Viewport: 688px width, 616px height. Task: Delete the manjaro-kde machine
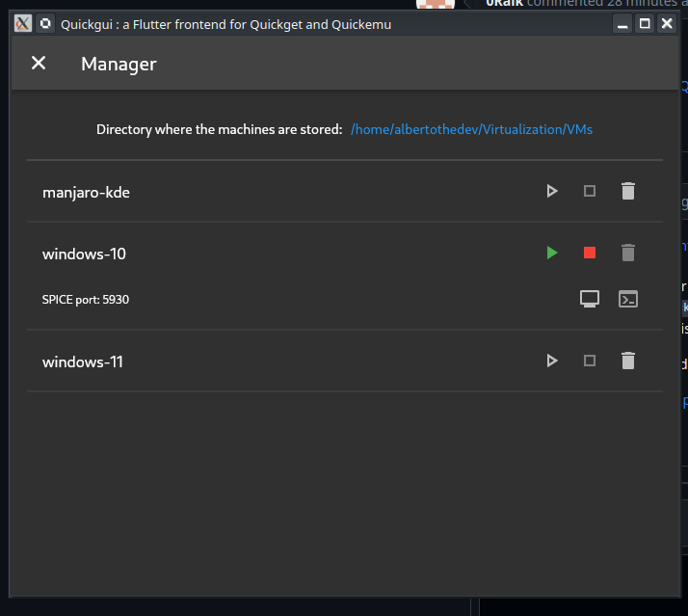point(628,191)
